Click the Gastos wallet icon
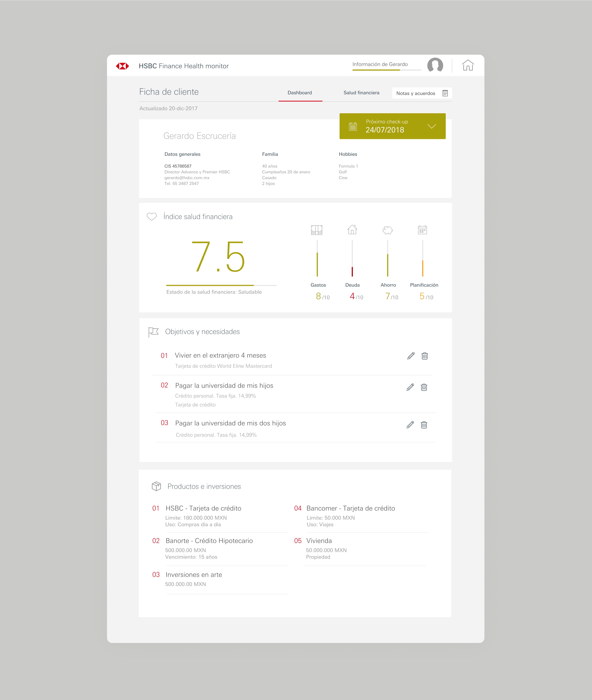 (x=316, y=230)
